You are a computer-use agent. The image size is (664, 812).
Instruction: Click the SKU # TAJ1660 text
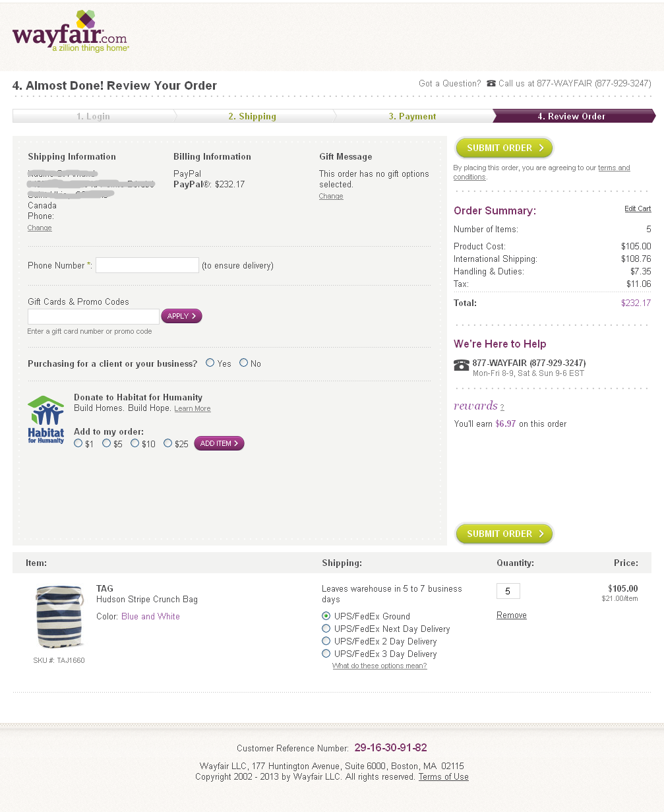pyautogui.click(x=59, y=660)
